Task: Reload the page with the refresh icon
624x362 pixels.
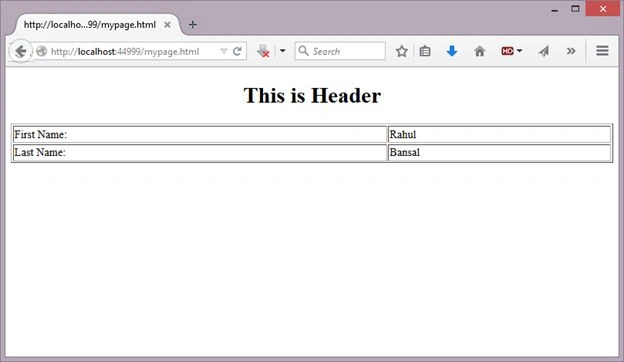Action: (237, 51)
